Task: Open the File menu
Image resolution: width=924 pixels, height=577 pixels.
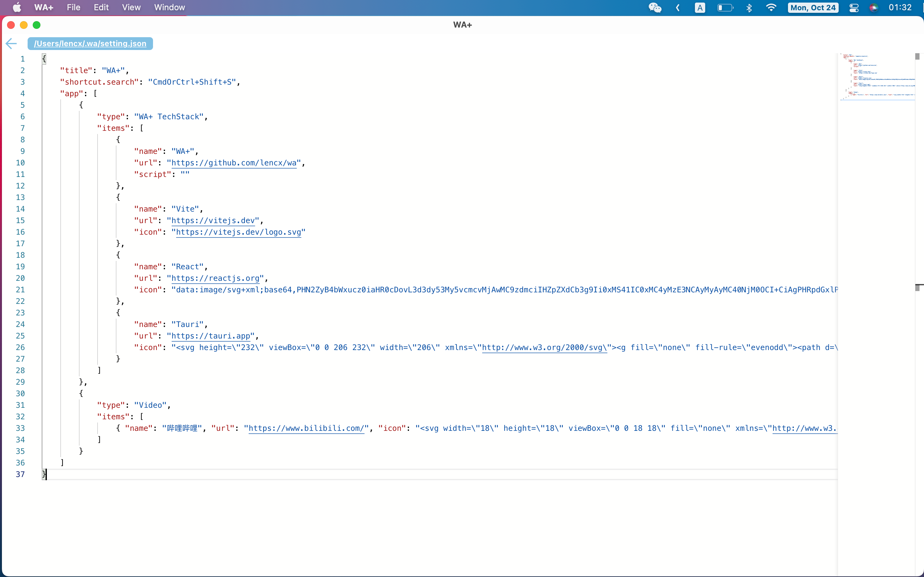Action: [73, 8]
